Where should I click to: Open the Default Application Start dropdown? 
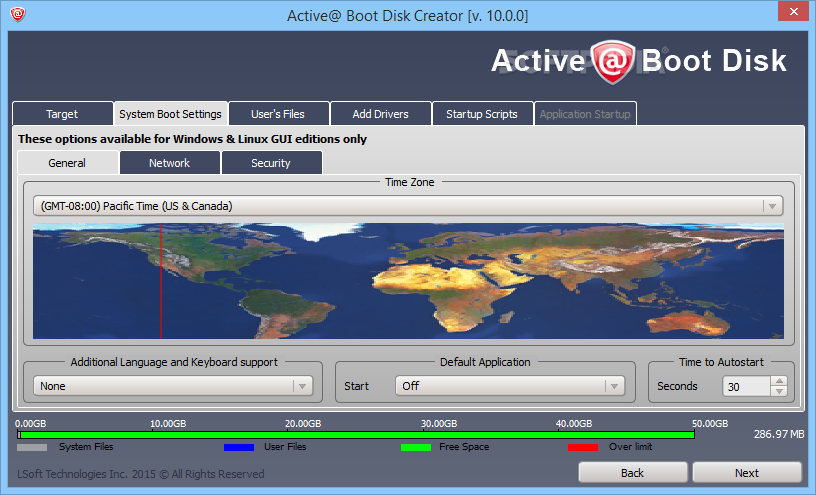[x=510, y=386]
